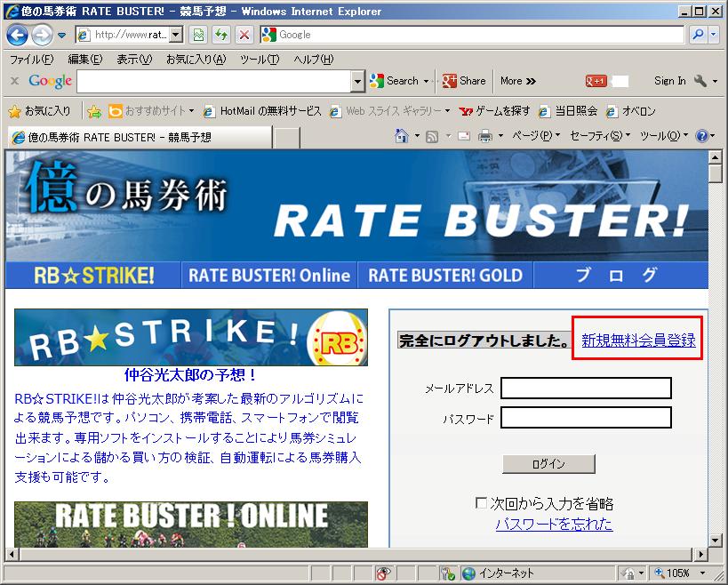Click the address bar URL field
Image resolution: width=728 pixels, height=585 pixels.
[123, 35]
